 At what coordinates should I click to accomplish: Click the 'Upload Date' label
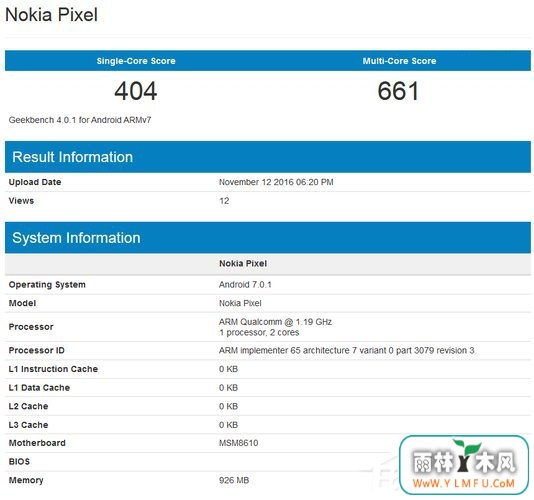[x=35, y=182]
